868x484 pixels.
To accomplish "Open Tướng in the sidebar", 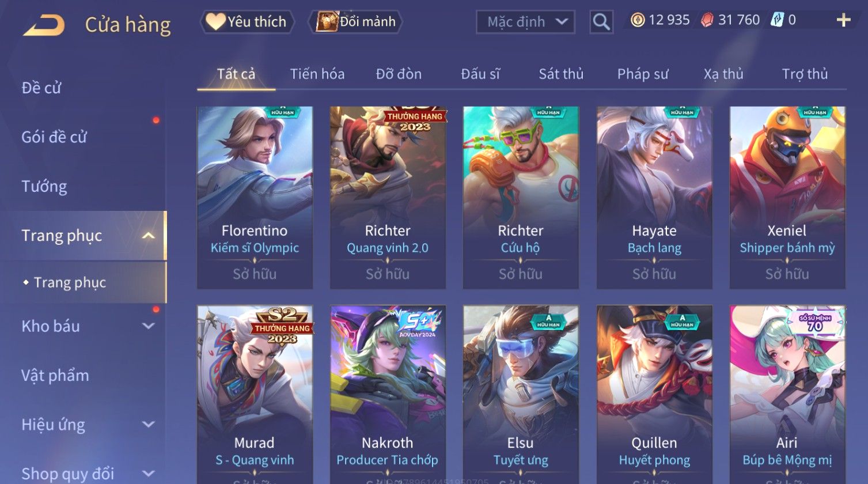I will click(44, 186).
